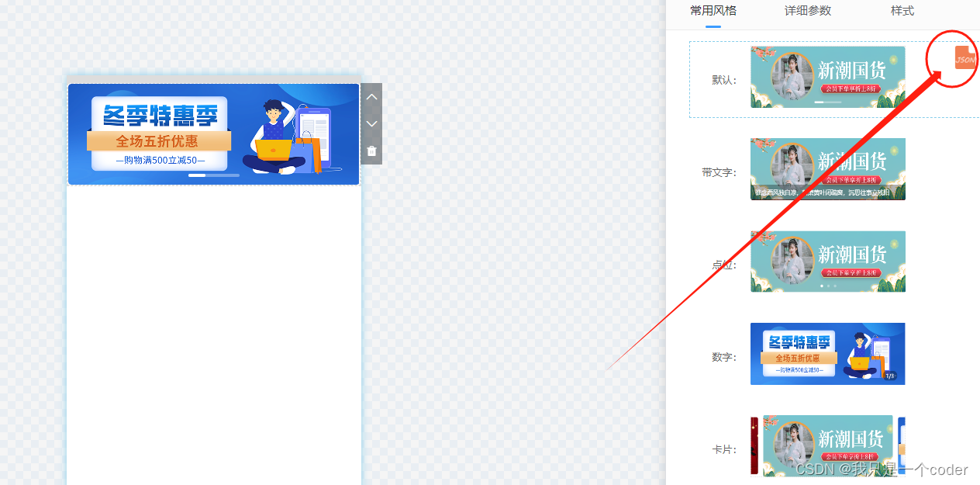
Task: Move the banner component down
Action: (x=371, y=124)
